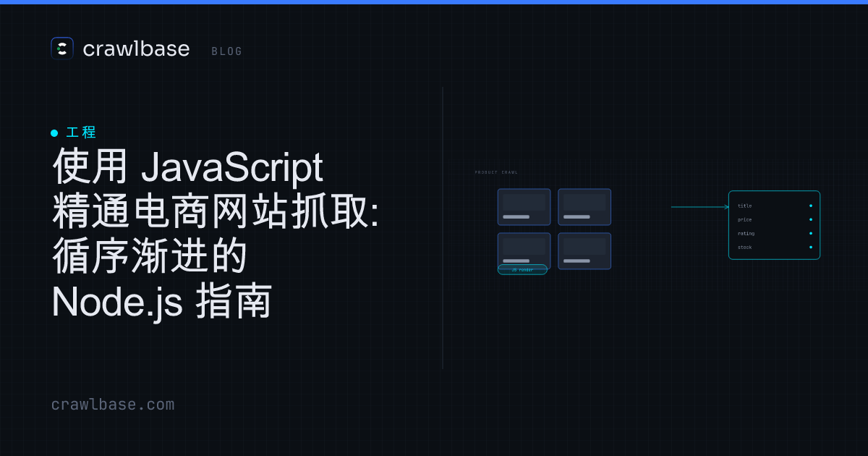Click the cyan dot next to stock
This screenshot has width=868, height=456.
811,247
